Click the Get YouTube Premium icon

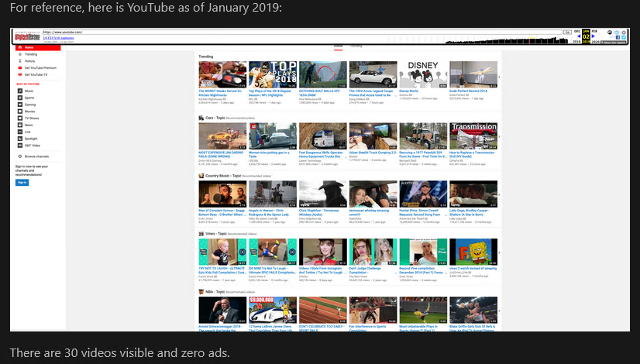[20, 67]
